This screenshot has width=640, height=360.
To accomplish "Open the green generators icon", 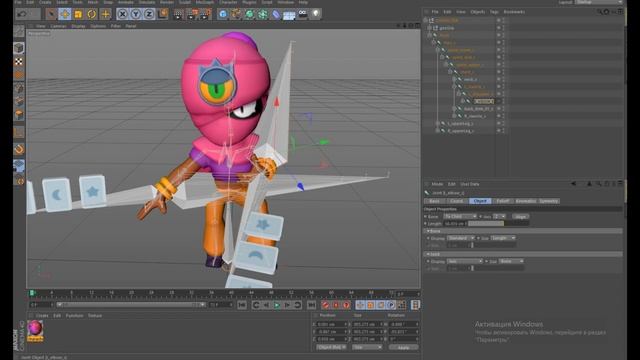I will pyautogui.click(x=249, y=15).
